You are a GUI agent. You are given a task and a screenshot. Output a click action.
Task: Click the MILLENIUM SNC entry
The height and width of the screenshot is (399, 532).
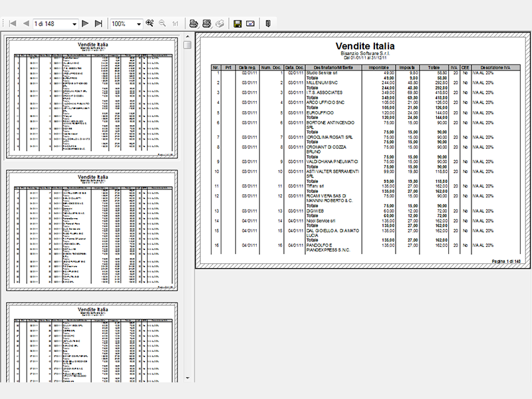click(x=322, y=82)
